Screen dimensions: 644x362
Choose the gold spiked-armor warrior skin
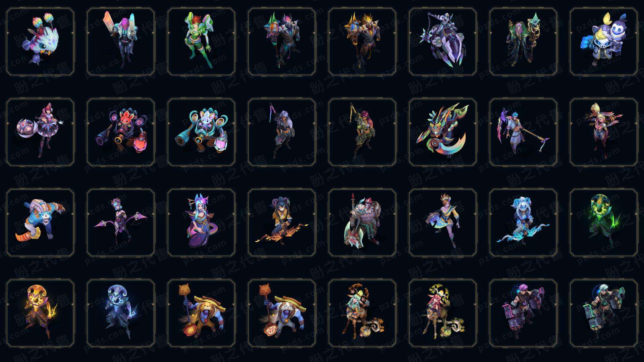click(x=362, y=42)
